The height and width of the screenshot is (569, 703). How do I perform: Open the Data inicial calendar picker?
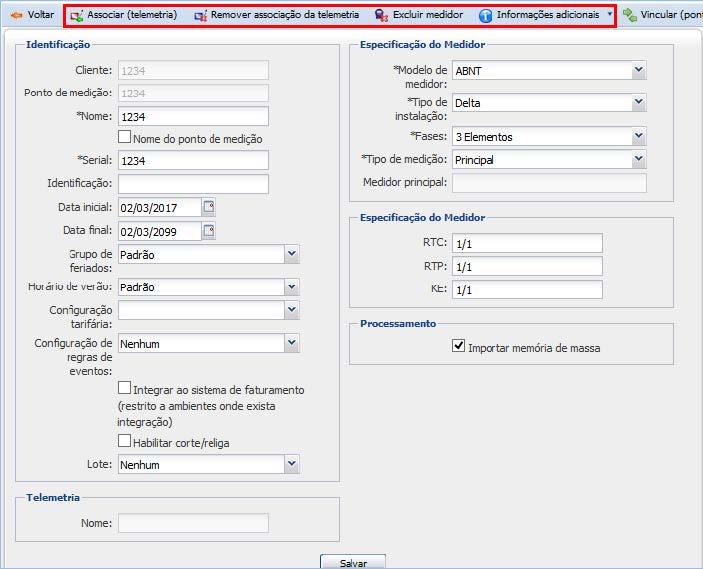tap(209, 207)
